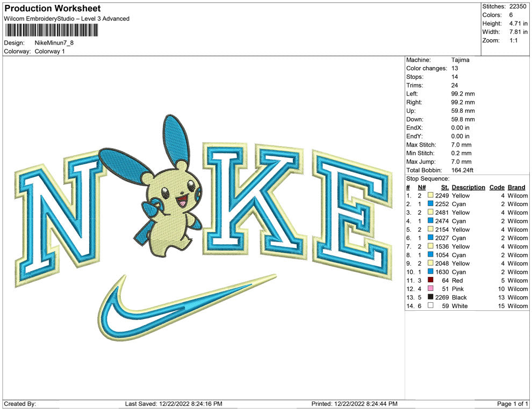
Task: Click the Brand column header
Action: click(x=516, y=187)
